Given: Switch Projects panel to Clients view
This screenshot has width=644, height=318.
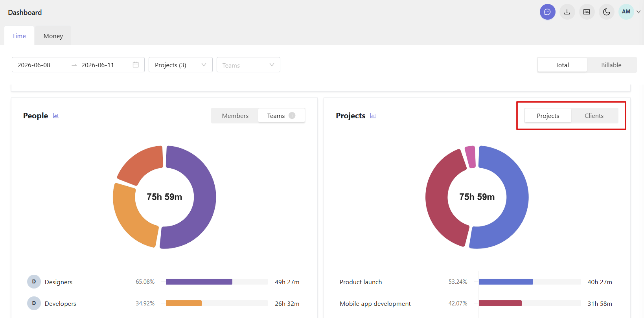Looking at the screenshot, I should click(594, 116).
